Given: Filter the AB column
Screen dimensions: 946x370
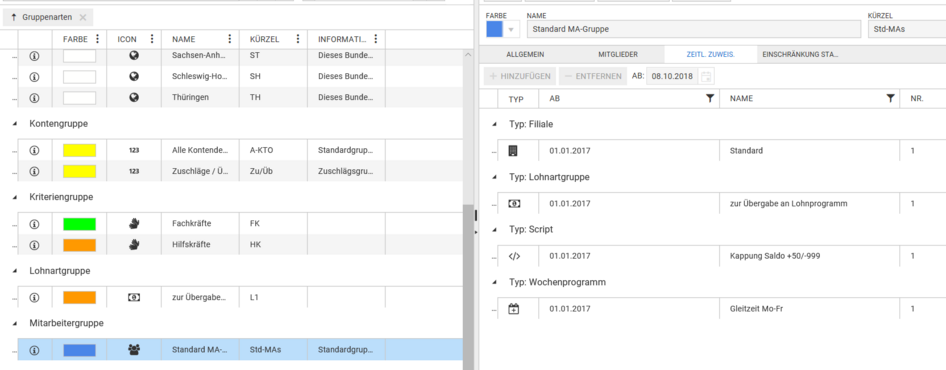Looking at the screenshot, I should (710, 98).
